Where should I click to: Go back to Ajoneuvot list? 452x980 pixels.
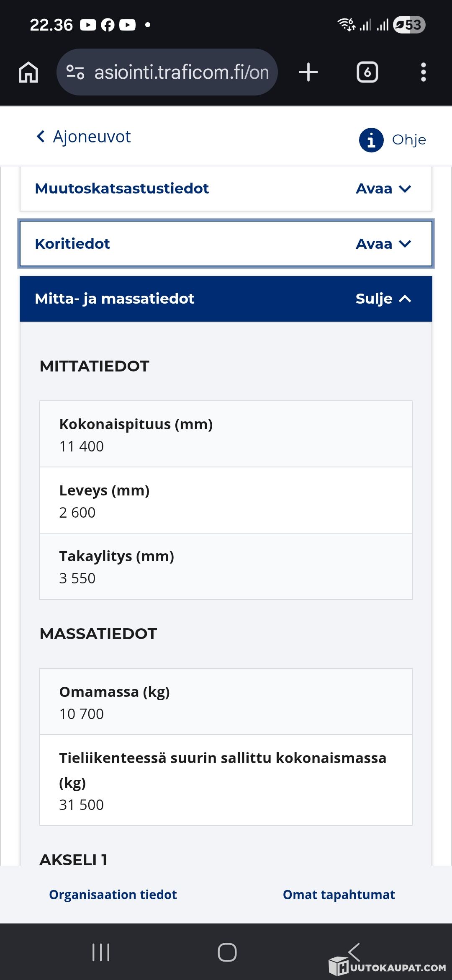92,137
